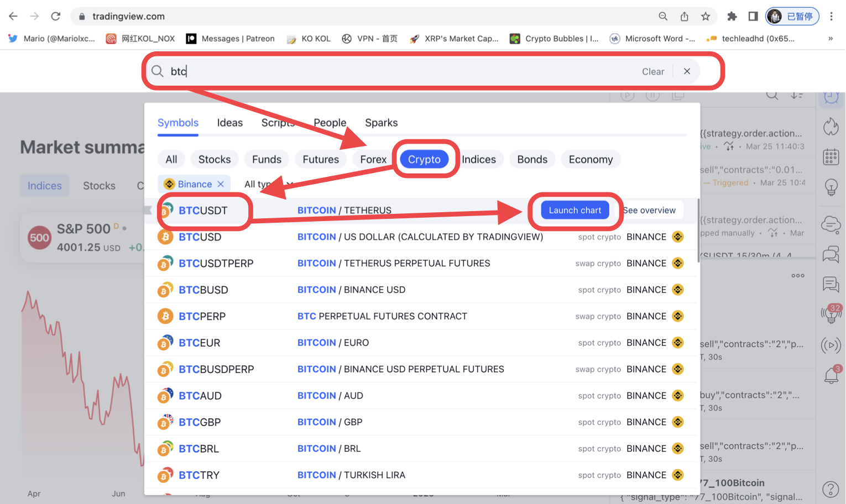The image size is (846, 504).
Task: Expand the All types dropdown
Action: coord(268,184)
